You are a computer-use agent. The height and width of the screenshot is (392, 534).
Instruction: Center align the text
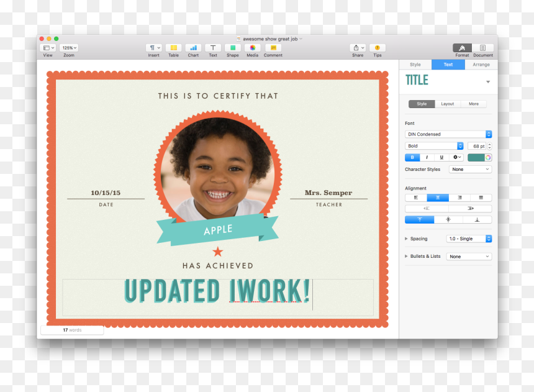point(438,198)
